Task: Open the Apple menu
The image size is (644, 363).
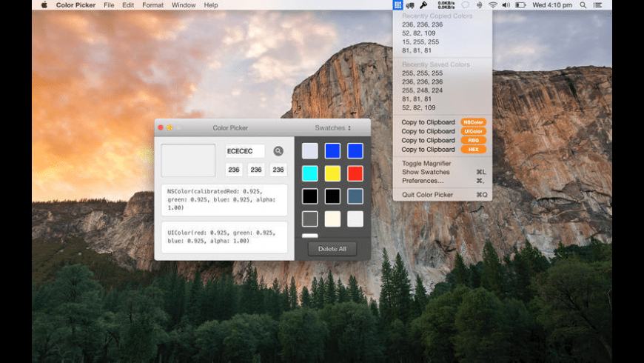Action: [44, 5]
